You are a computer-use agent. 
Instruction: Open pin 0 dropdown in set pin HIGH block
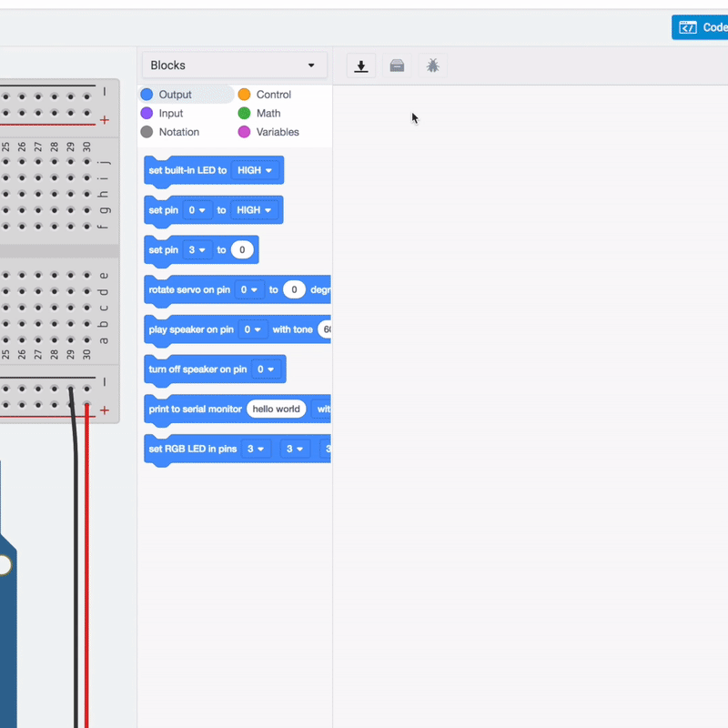[197, 210]
